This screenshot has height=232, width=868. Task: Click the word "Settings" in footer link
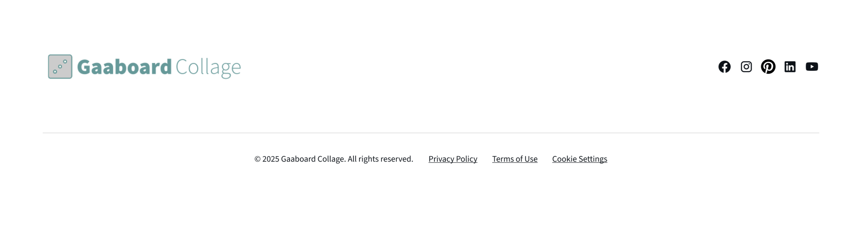(x=593, y=159)
